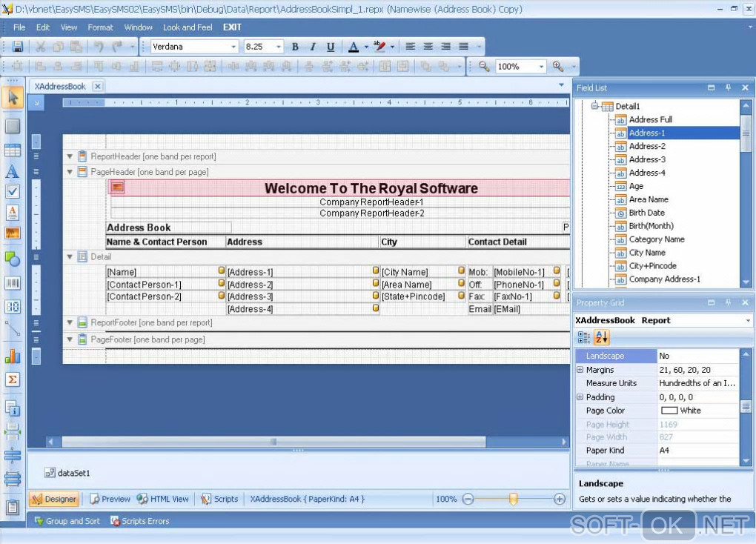Image resolution: width=756 pixels, height=544 pixels.
Task: Click the zoom slider plus button
Action: (560, 499)
